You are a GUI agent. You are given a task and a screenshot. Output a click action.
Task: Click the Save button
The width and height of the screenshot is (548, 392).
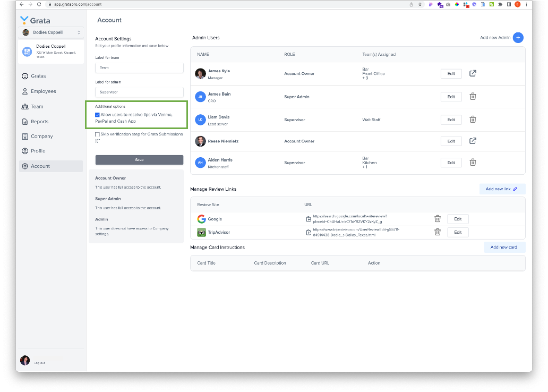coord(139,160)
